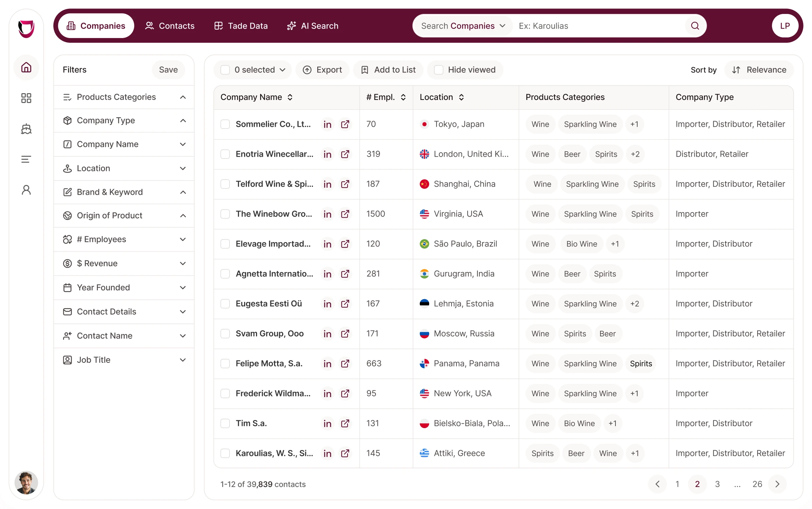Image resolution: width=812 pixels, height=509 pixels.
Task: Enable the Hide viewed checkbox
Action: [439, 70]
